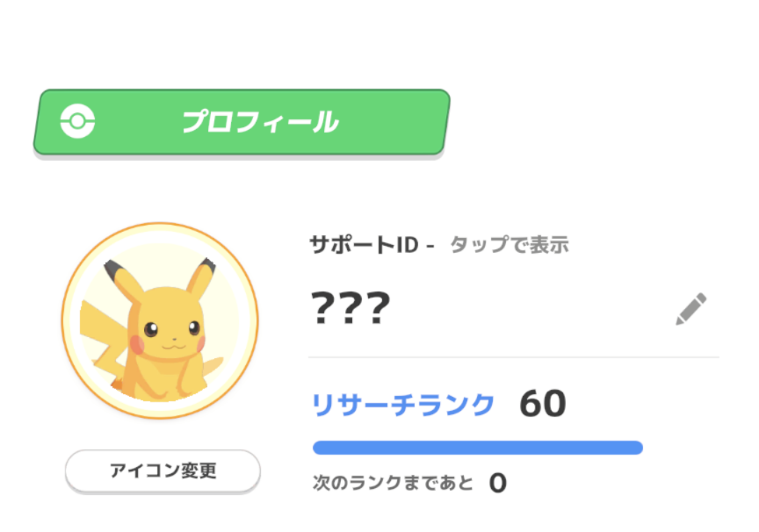Tap the research rank number 60
The height and width of the screenshot is (532, 759).
pyautogui.click(x=543, y=404)
